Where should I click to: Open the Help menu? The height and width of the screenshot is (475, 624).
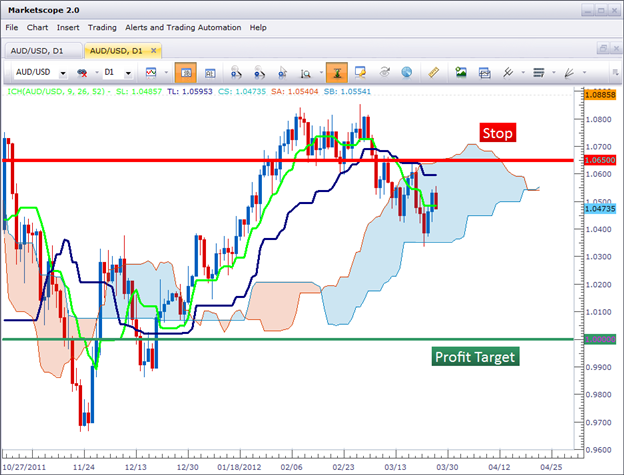[258, 27]
